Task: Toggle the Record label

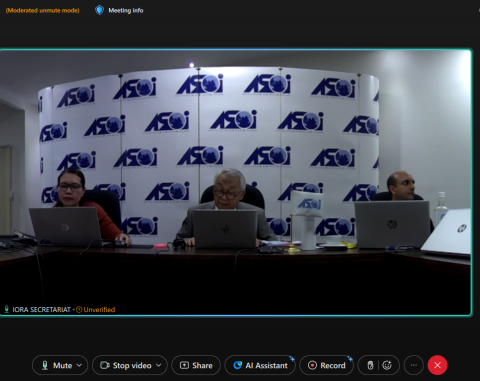Action: (333, 366)
